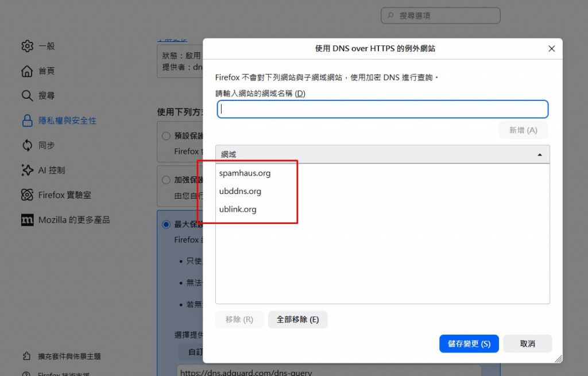Click the 同步 sync arrows icon

[x=27, y=145]
